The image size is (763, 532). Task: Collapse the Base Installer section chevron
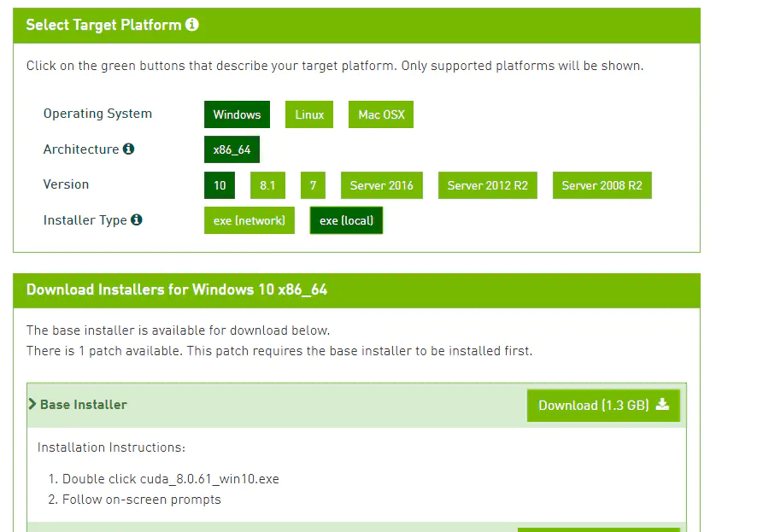point(32,404)
